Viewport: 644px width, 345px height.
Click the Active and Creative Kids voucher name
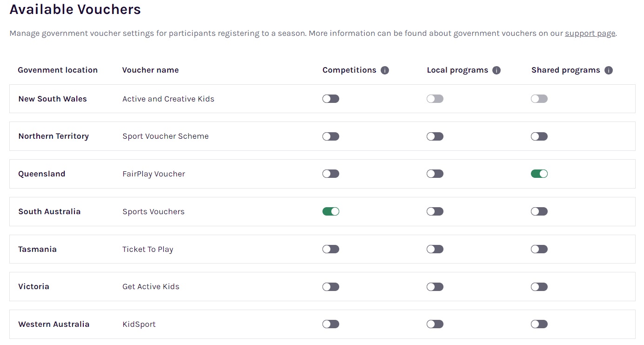[168, 99]
